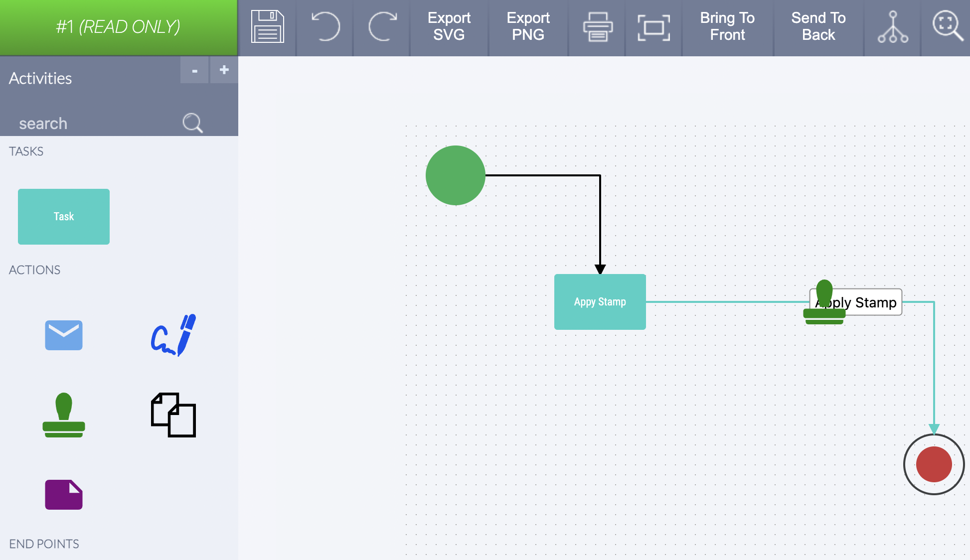This screenshot has height=560, width=970.
Task: Click the Export PNG button
Action: click(x=528, y=26)
